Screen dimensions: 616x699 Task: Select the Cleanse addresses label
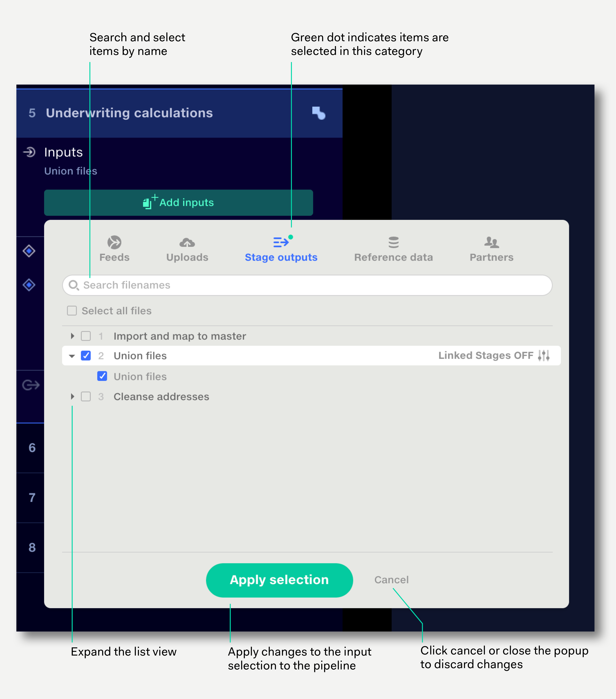(161, 397)
